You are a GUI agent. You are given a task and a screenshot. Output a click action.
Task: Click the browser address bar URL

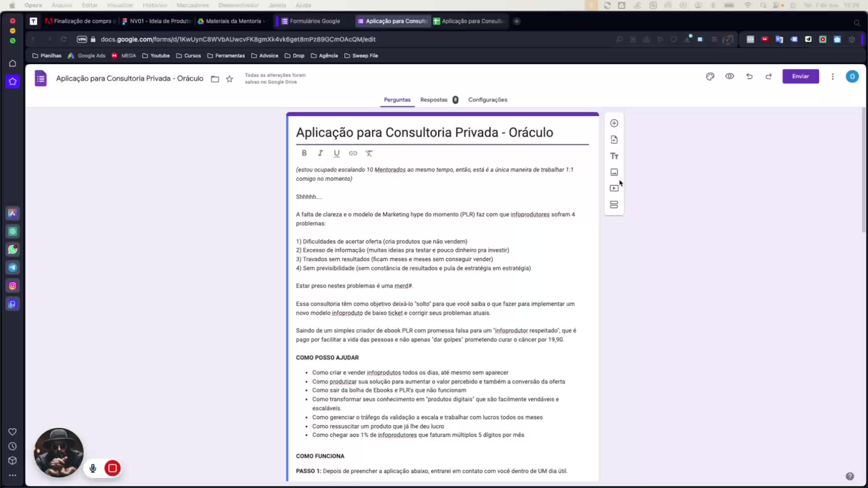pos(238,39)
